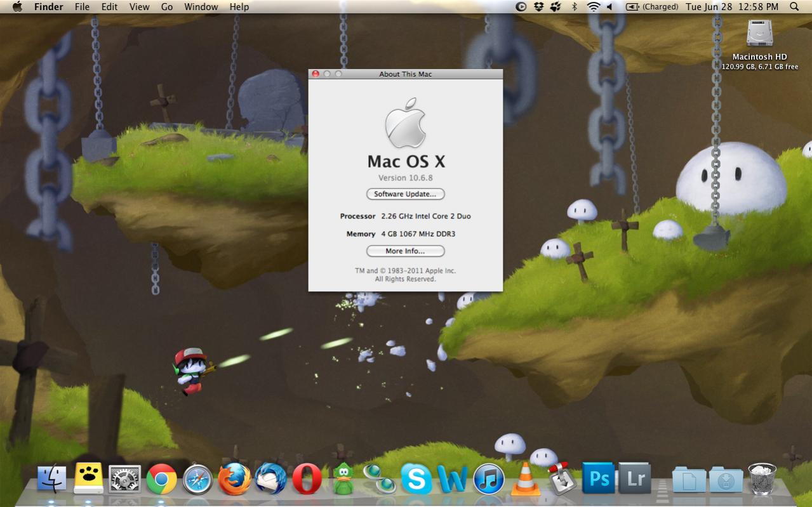Click Version 10.6.8 text
The height and width of the screenshot is (507, 812).
pyautogui.click(x=405, y=178)
